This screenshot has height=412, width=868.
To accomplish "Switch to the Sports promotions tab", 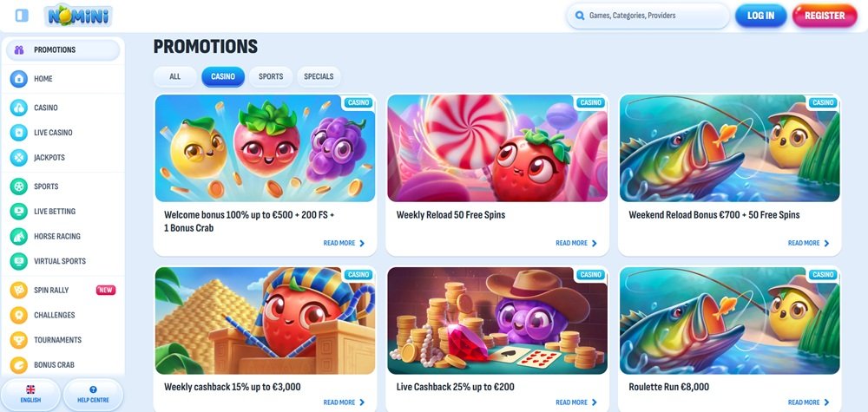I will tap(271, 77).
